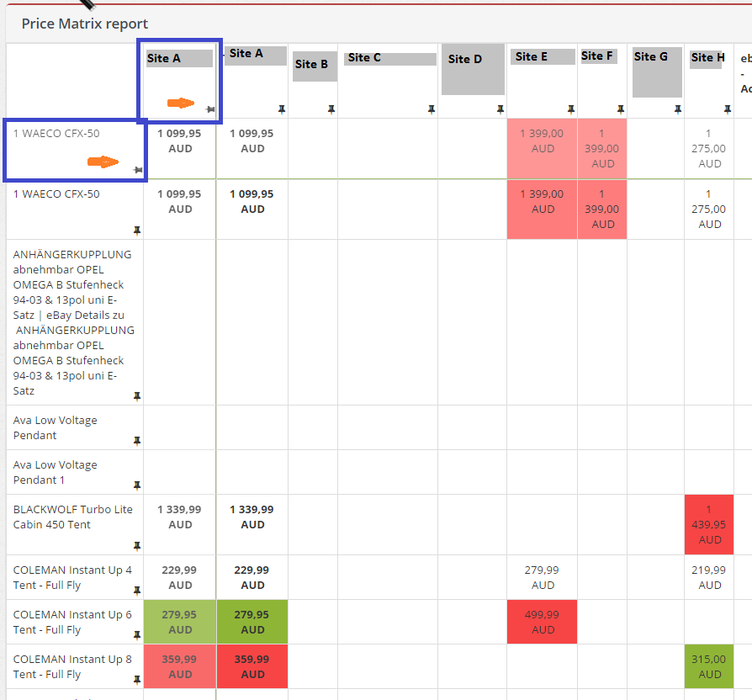
Task: Toggle the Site H column pin
Action: click(x=728, y=109)
